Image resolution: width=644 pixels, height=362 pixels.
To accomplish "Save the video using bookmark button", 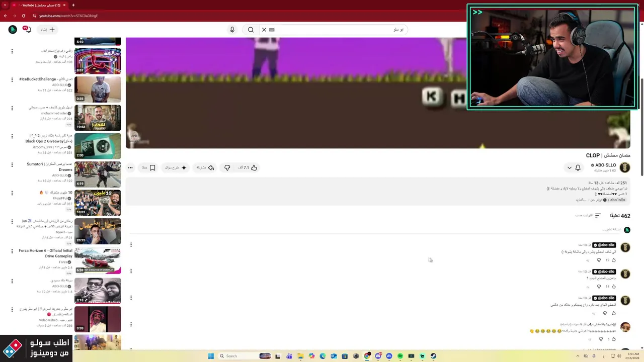I will click(148, 167).
